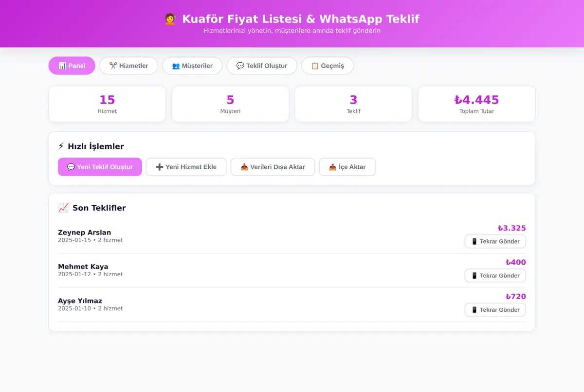Click the 2025-01-12 • 2 hizmet detail line

91,274
